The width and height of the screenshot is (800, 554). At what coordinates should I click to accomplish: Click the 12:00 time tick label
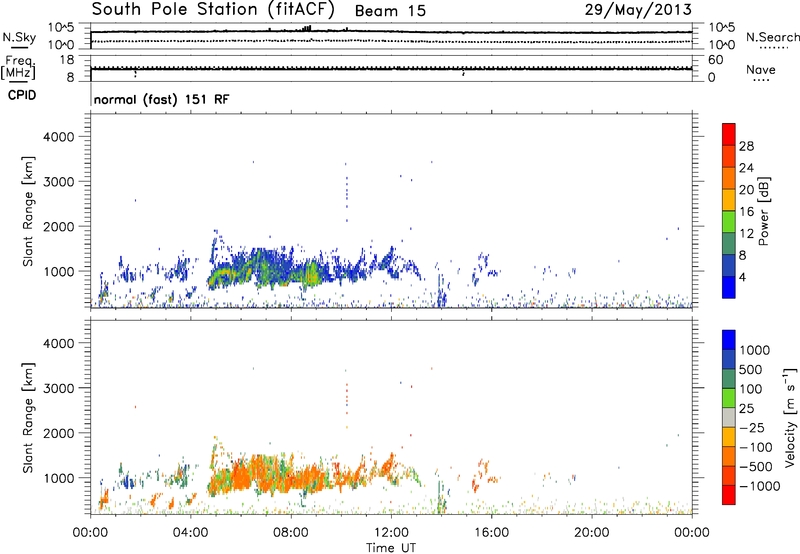click(x=391, y=533)
